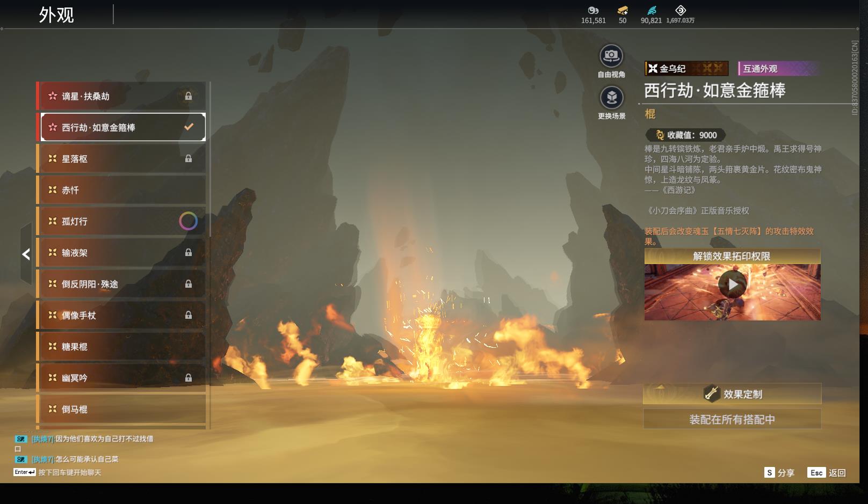Click the flower icon beside 摘星·扶桑劫
Image resolution: width=868 pixels, height=504 pixels.
point(53,96)
